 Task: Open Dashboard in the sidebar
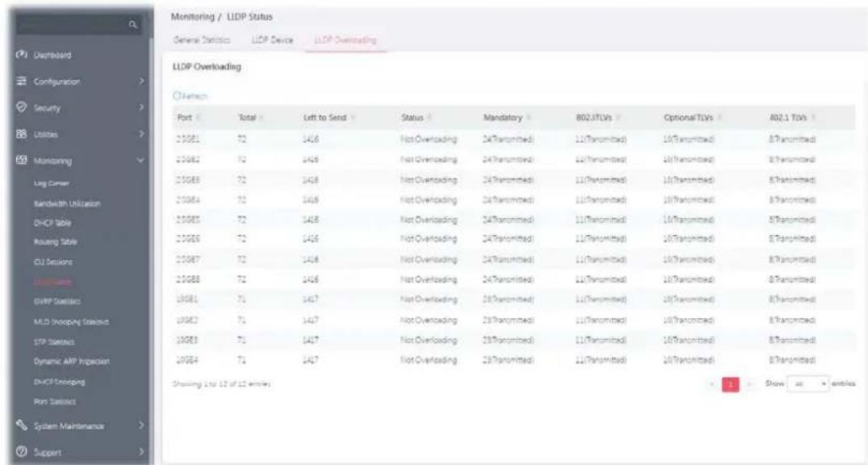[52, 55]
